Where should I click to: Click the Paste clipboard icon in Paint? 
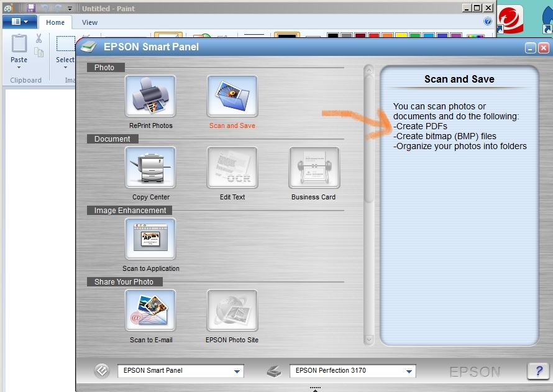tap(19, 43)
